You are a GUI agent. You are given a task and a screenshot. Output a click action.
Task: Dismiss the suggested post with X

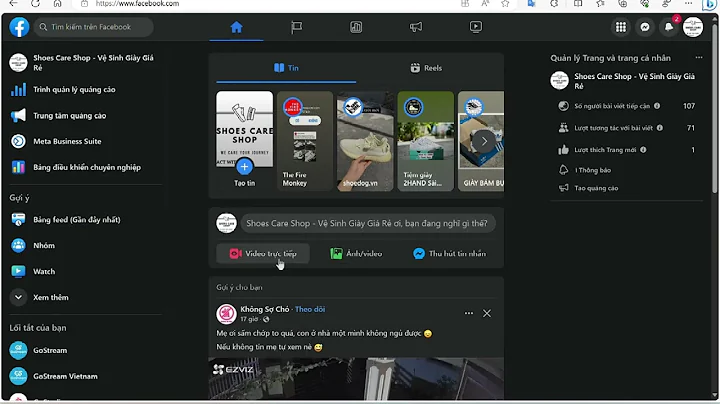[487, 314]
